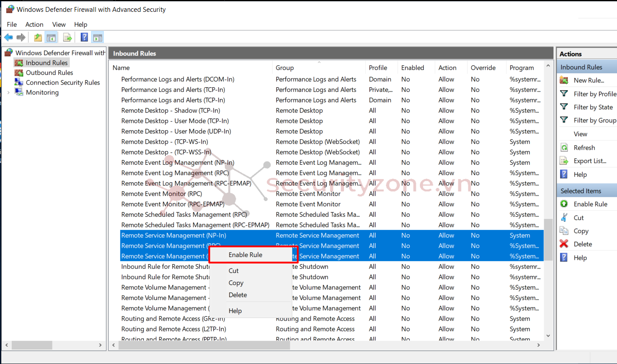Click the blue Back arrow in toolbar
The height and width of the screenshot is (364, 617).
click(8, 38)
